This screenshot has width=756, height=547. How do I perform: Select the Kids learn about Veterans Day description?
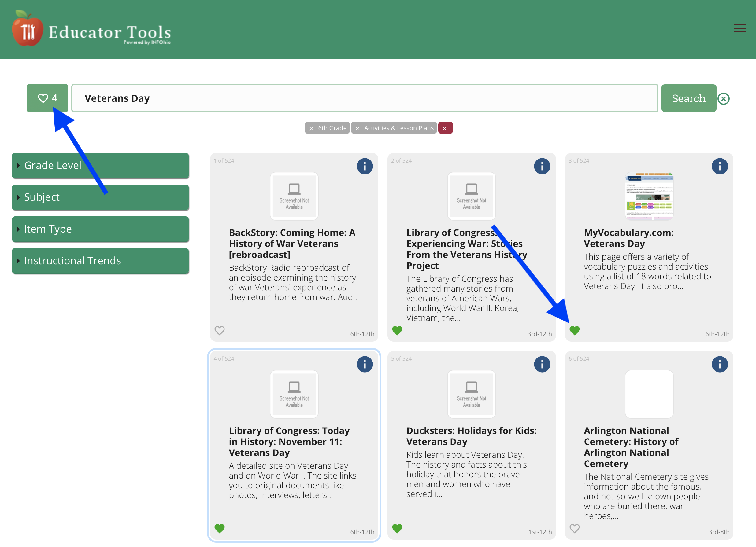[466, 474]
